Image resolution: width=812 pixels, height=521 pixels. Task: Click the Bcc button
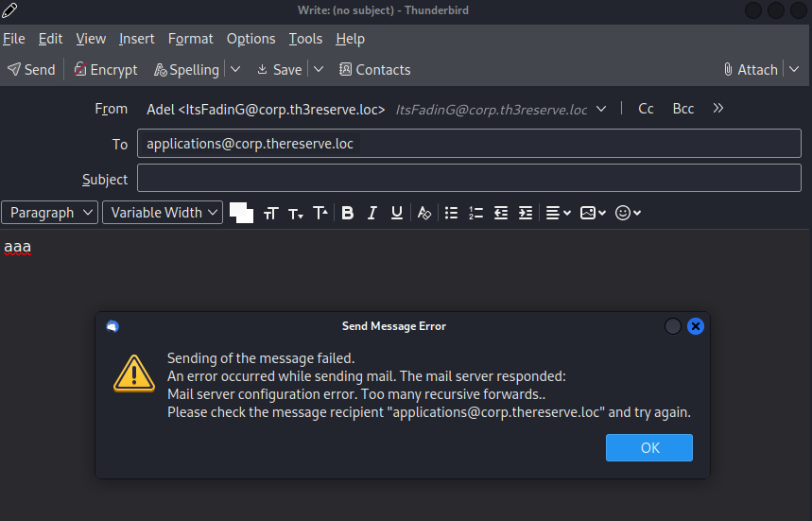(682, 109)
